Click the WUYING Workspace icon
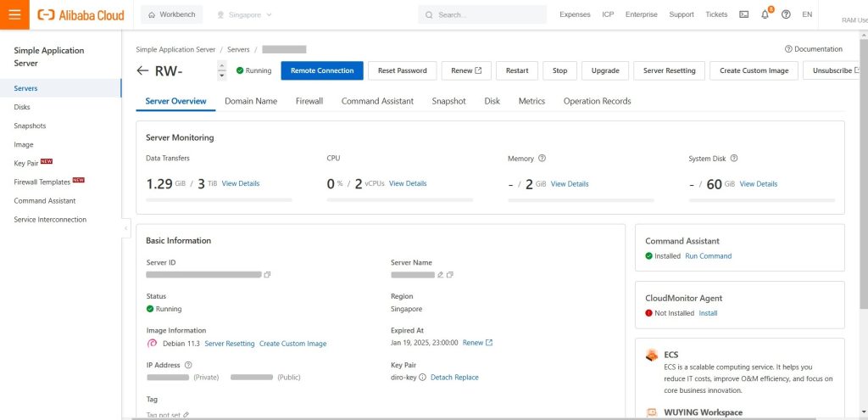The width and height of the screenshot is (868, 420). click(x=652, y=413)
